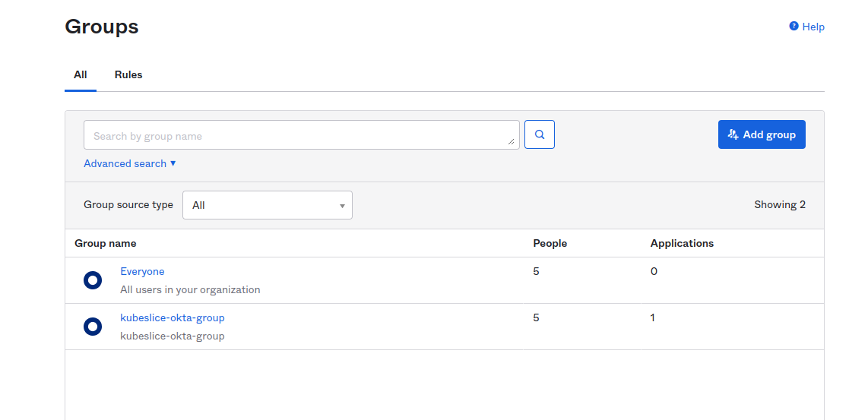Click the gray kubeslice-okta-group description text
Image resolution: width=868 pixels, height=420 pixels.
point(173,336)
